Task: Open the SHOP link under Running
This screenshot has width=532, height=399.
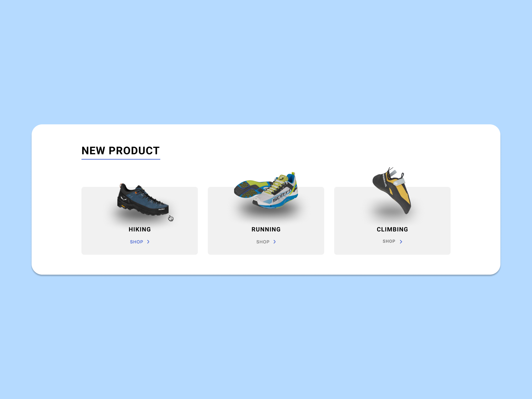Action: coord(263,242)
